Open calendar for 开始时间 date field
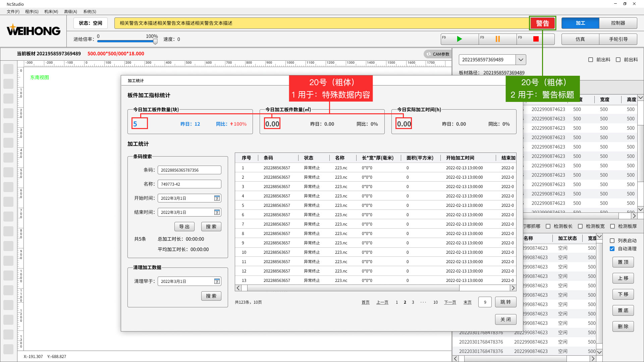 [217, 198]
